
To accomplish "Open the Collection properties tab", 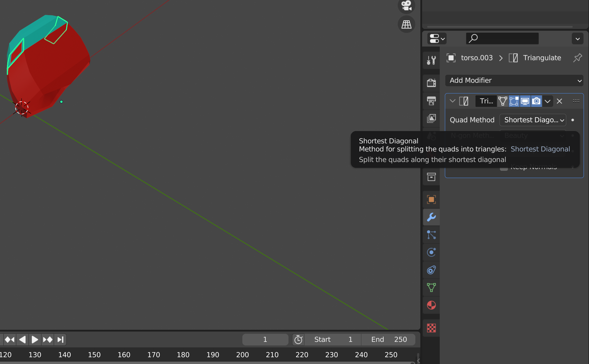I will 431,177.
